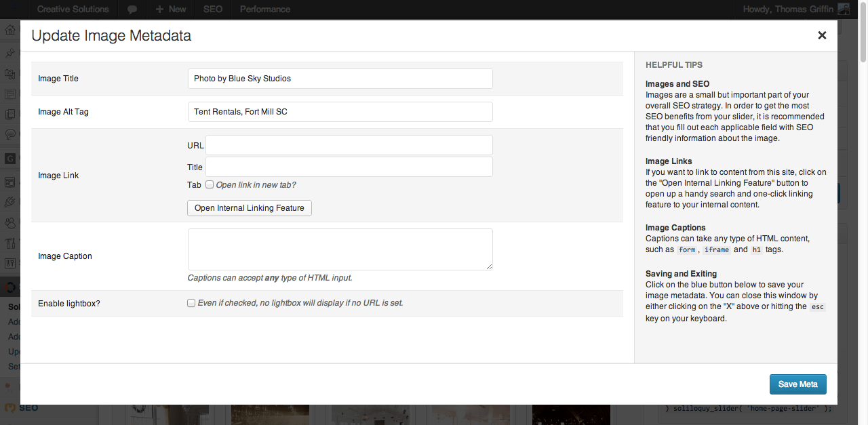Viewport: 868px width, 425px height.
Task: Focus the Image Title field
Action: pyautogui.click(x=340, y=79)
